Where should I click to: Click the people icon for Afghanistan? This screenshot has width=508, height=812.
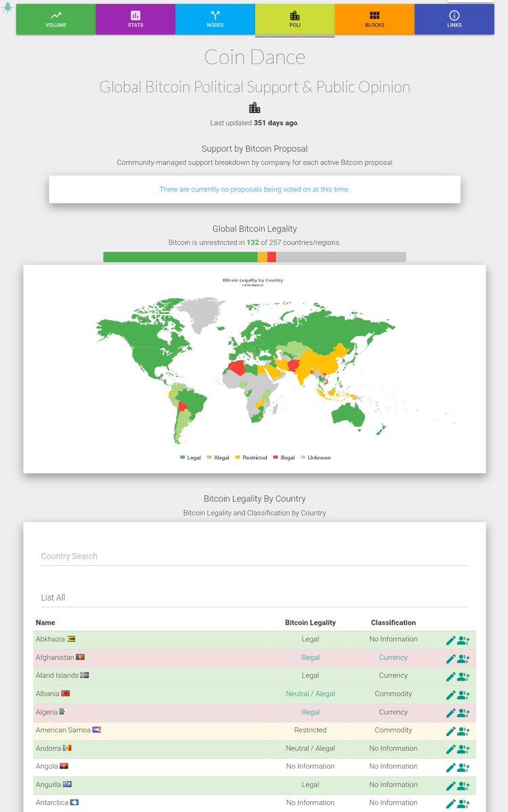point(463,659)
